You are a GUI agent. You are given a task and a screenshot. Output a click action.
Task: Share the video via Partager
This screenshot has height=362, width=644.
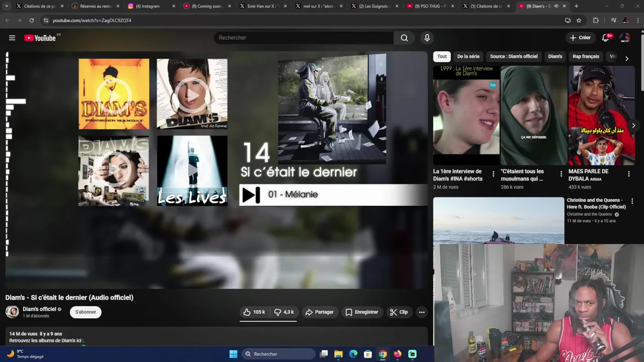(x=319, y=312)
